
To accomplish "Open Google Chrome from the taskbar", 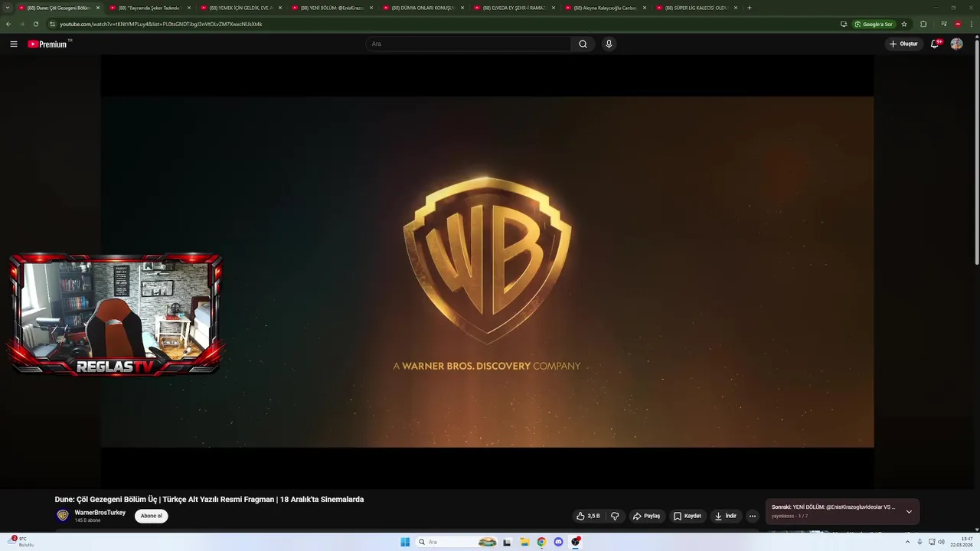I will (x=541, y=542).
